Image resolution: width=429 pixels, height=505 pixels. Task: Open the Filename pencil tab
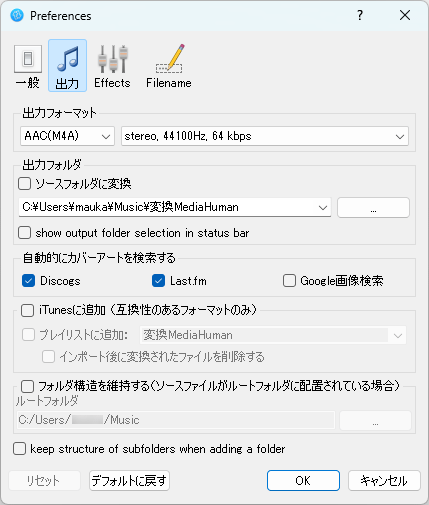pos(169,67)
